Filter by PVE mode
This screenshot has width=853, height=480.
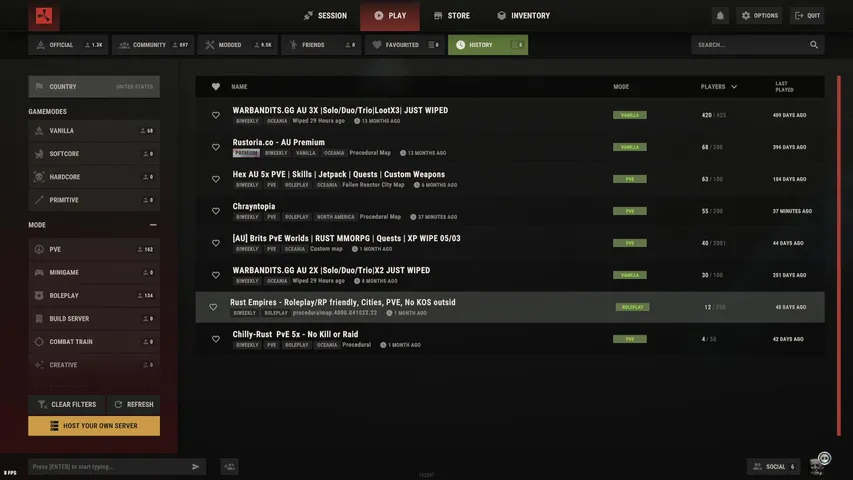pyautogui.click(x=94, y=249)
